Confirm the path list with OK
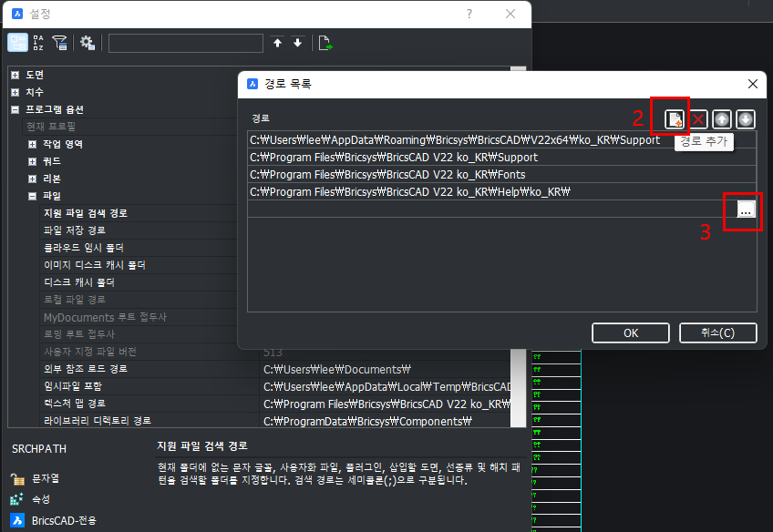 point(631,333)
